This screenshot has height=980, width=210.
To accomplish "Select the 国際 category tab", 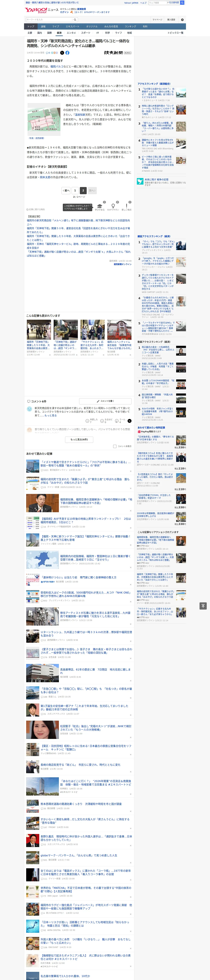I will (x=49, y=33).
